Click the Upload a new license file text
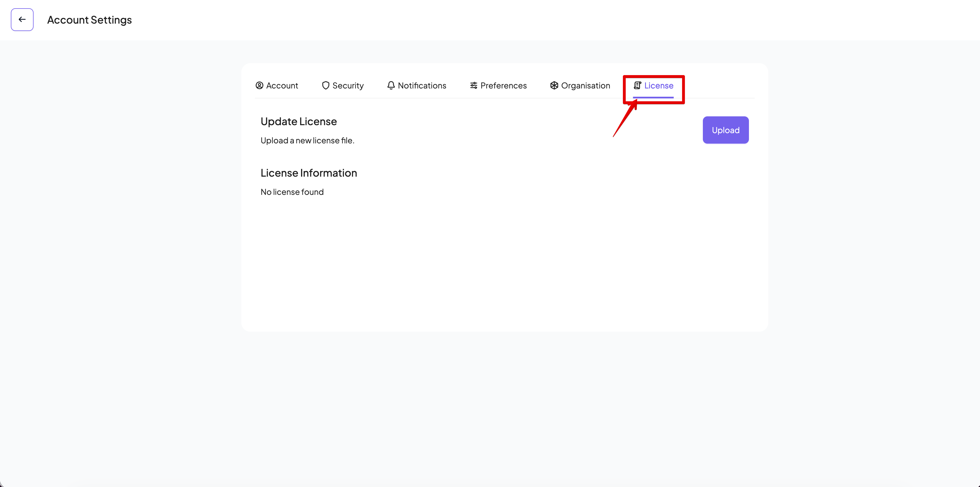 coord(307,140)
